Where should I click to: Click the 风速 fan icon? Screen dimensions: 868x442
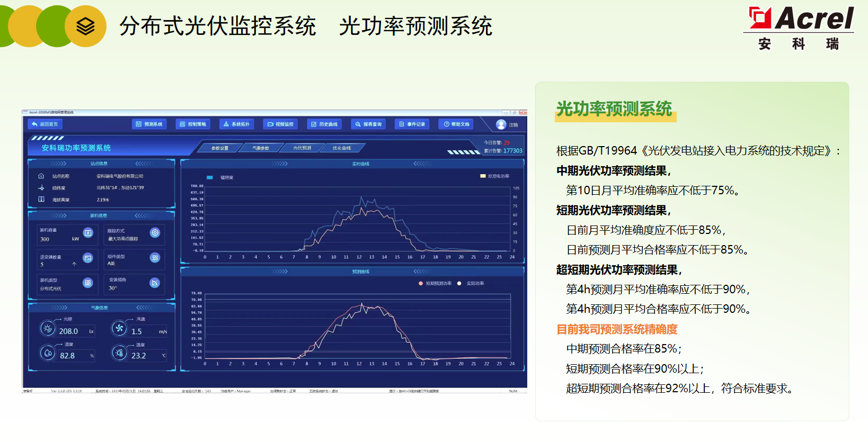(119, 329)
